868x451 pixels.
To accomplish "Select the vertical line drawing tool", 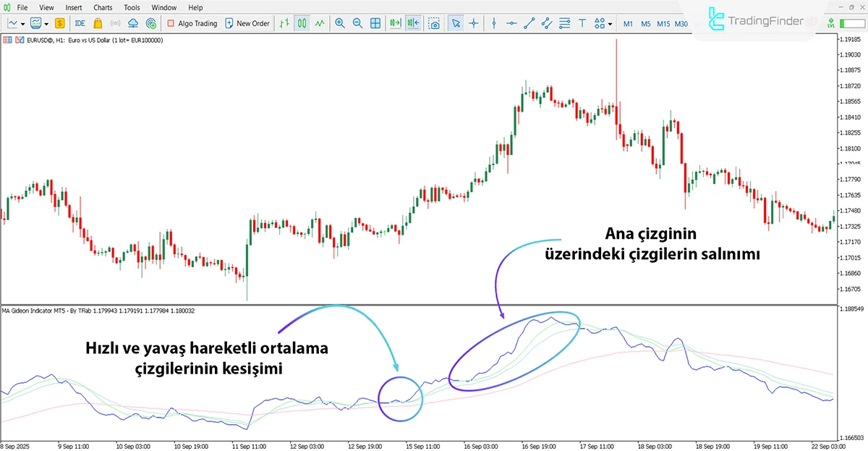I will pyautogui.click(x=493, y=23).
